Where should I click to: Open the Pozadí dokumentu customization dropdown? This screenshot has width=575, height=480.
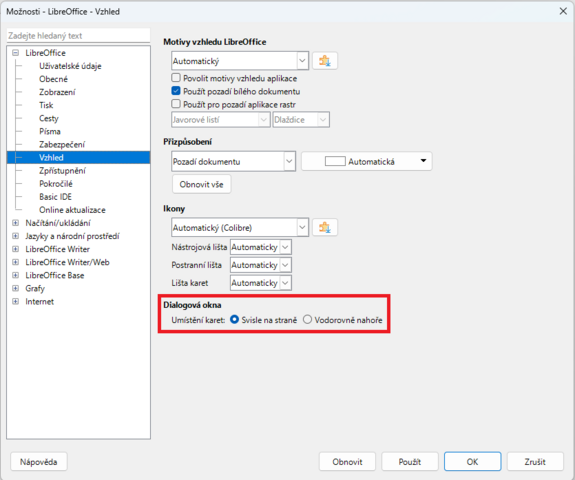[x=233, y=161]
